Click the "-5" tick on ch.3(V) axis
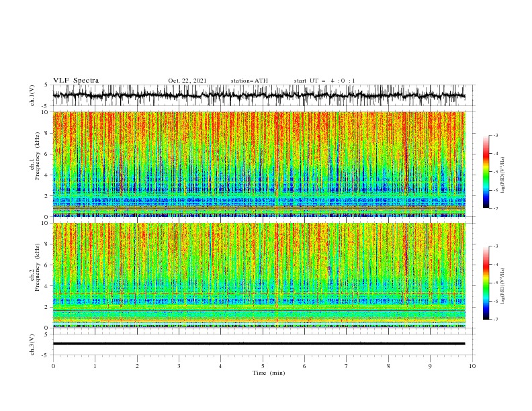532x411 pixels. click(46, 355)
